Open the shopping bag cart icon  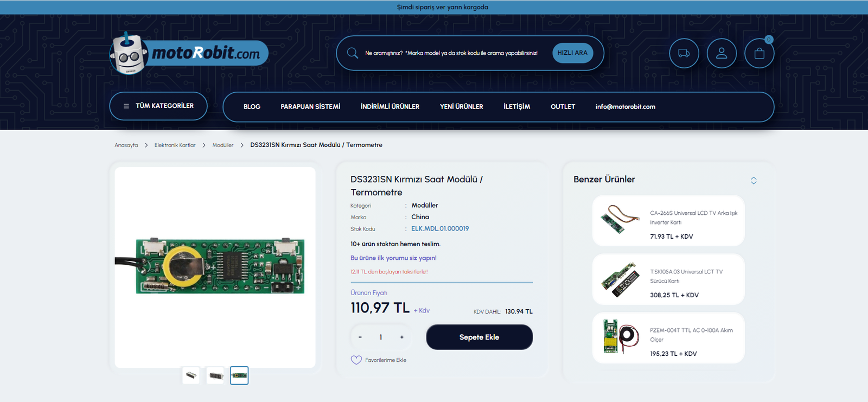(759, 53)
